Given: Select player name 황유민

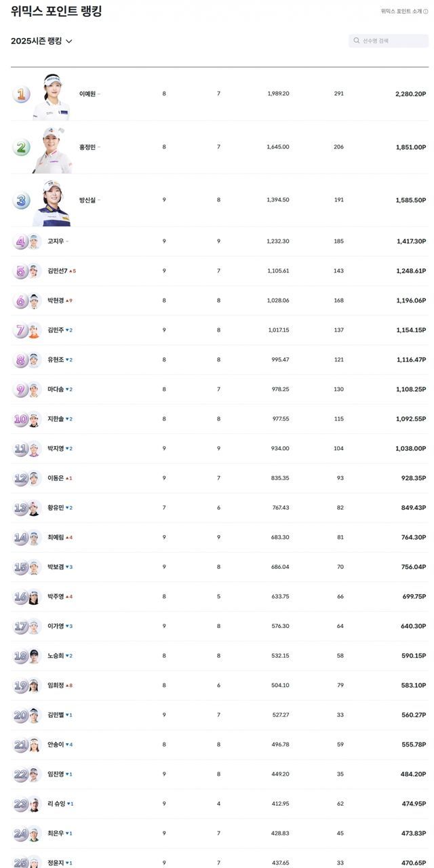Looking at the screenshot, I should pos(56,508).
